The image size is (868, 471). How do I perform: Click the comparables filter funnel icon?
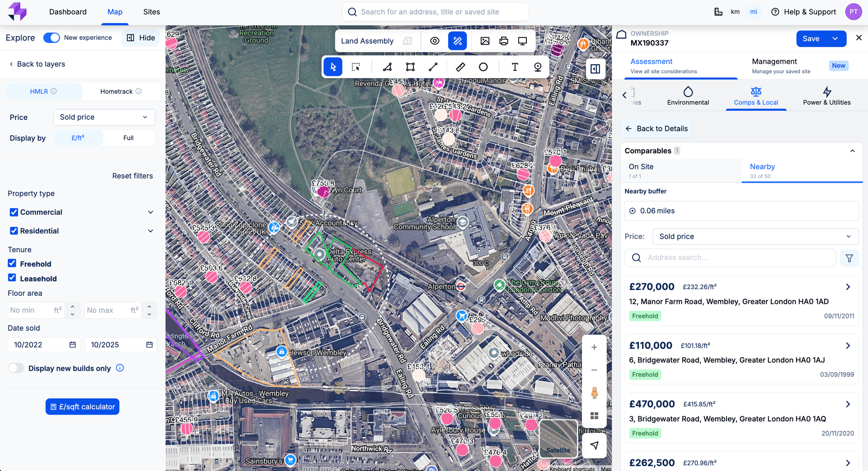849,258
